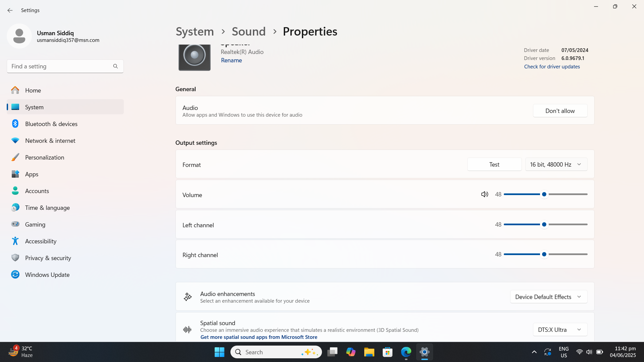Click the back arrow at top left
Screen dimensions: 644x362
(10, 10)
